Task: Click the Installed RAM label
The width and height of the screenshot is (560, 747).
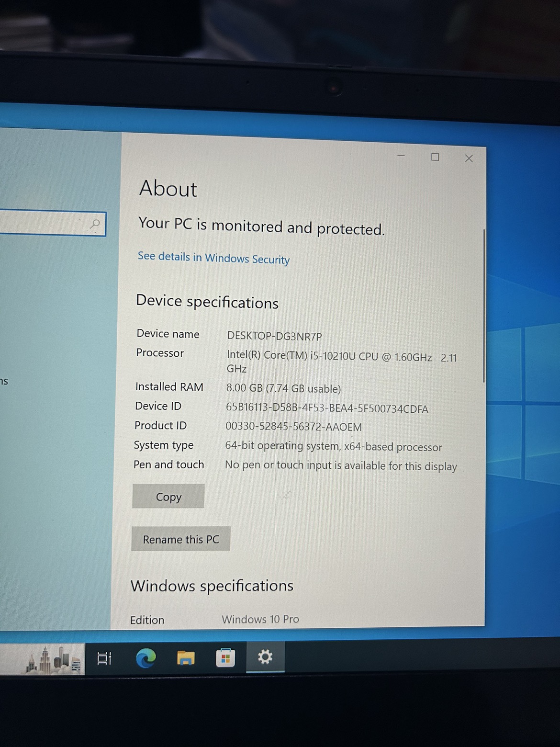Action: (x=169, y=386)
